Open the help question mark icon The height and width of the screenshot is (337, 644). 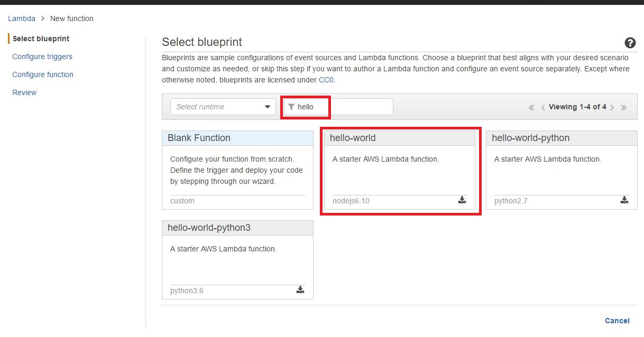click(x=630, y=43)
